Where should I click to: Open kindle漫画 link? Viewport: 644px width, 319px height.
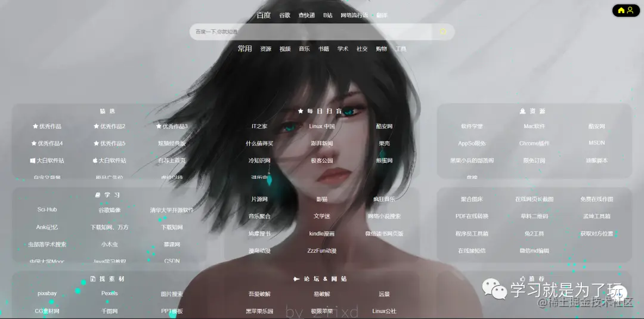322,234
